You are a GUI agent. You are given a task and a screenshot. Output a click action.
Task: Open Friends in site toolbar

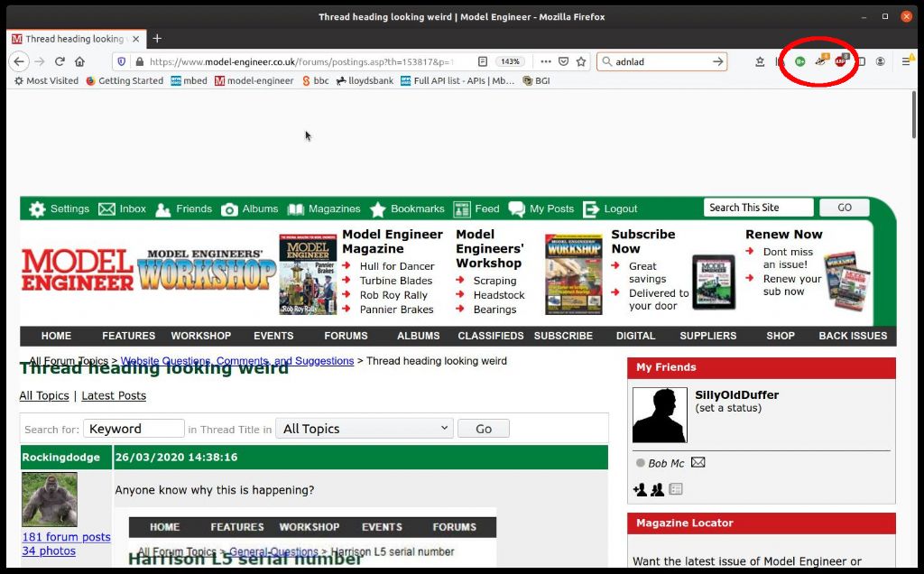(183, 208)
